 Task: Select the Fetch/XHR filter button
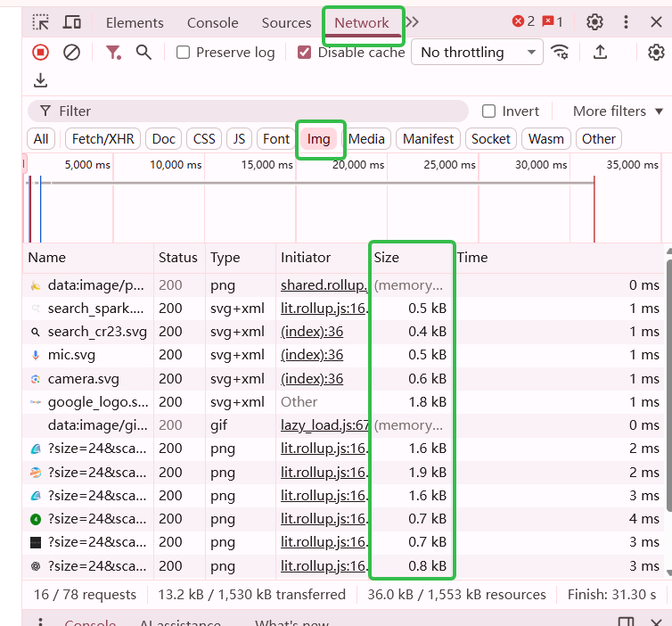pos(102,139)
